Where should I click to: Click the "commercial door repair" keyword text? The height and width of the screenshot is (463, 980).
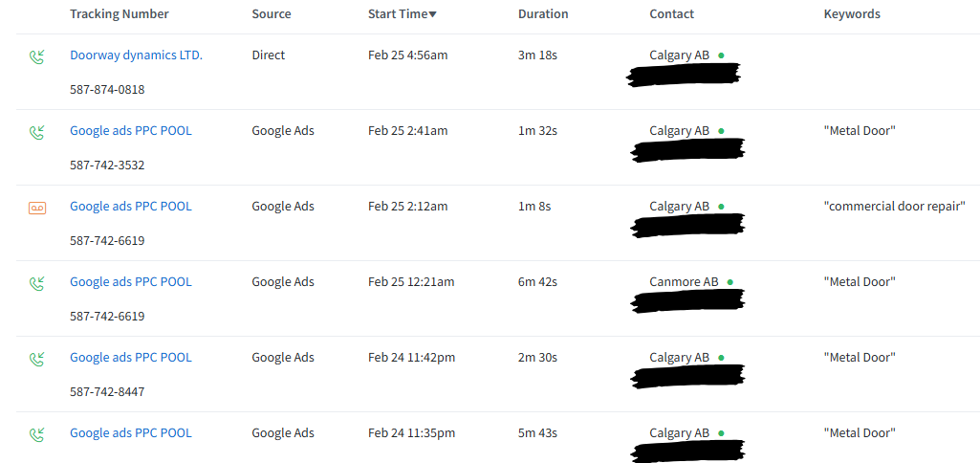point(895,206)
